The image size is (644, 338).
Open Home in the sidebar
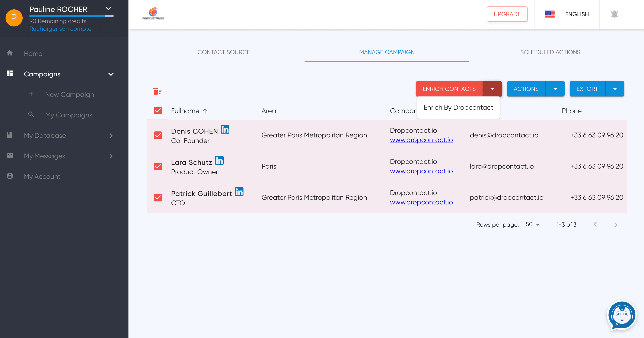[33, 54]
